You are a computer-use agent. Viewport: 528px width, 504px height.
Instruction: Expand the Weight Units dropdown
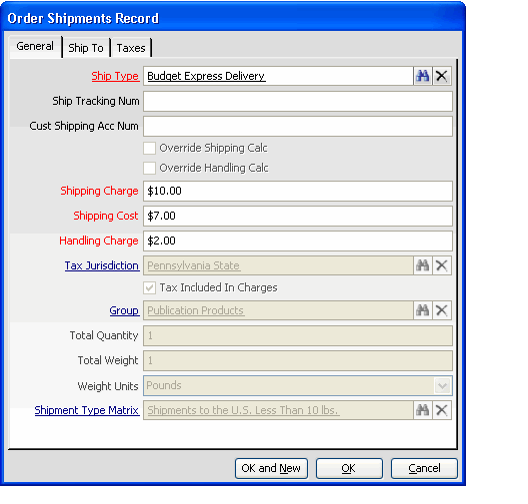click(442, 385)
